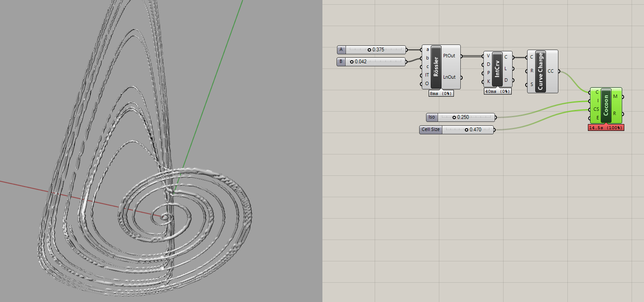The image size is (644, 302).
Task: Click the B slider handle at 0.042
Action: [352, 62]
